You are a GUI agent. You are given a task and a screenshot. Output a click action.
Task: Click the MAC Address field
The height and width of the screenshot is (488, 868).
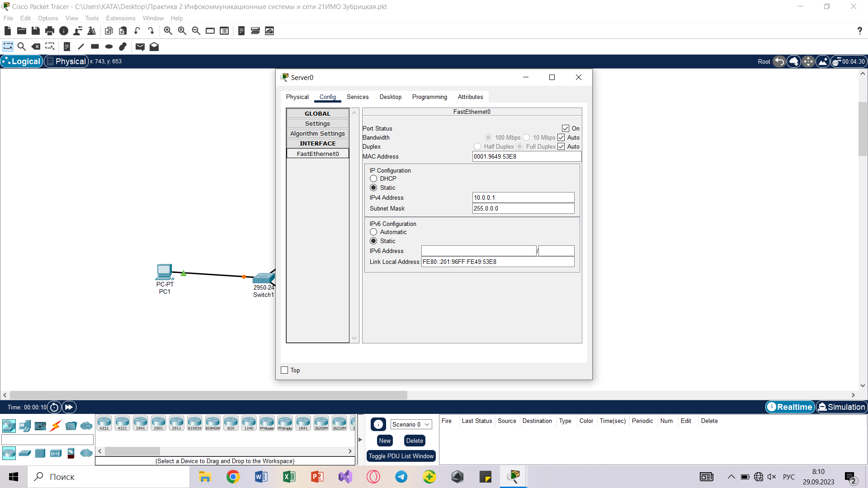point(527,156)
